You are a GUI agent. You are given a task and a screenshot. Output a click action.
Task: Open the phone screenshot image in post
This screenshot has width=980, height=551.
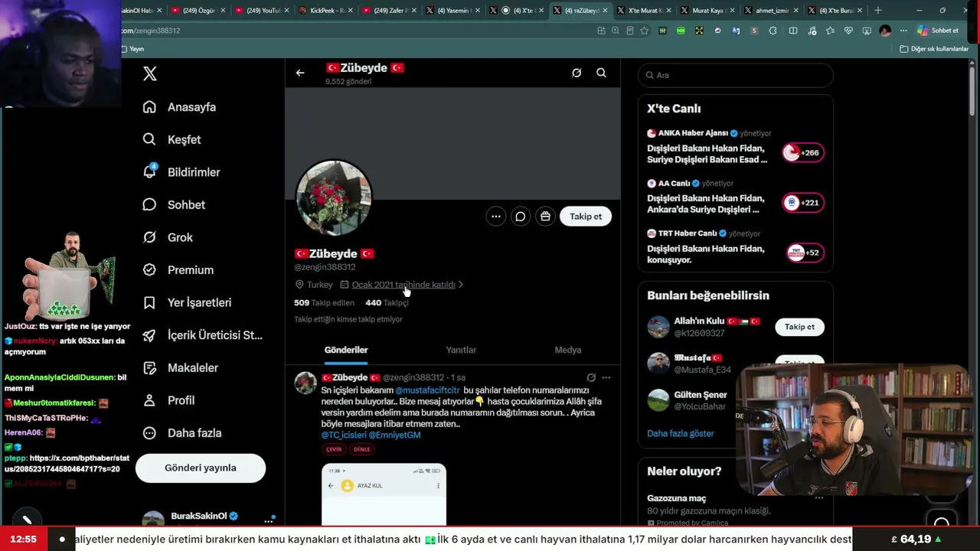384,494
